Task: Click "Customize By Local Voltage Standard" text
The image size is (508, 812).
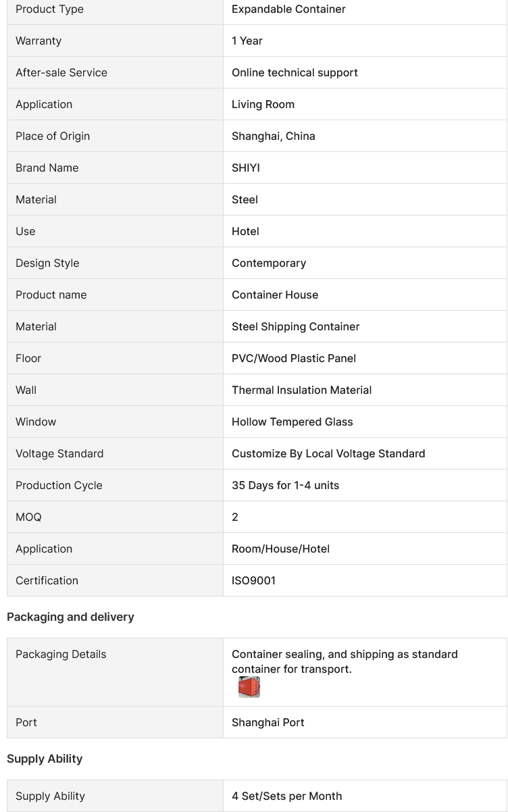Action: pos(328,454)
